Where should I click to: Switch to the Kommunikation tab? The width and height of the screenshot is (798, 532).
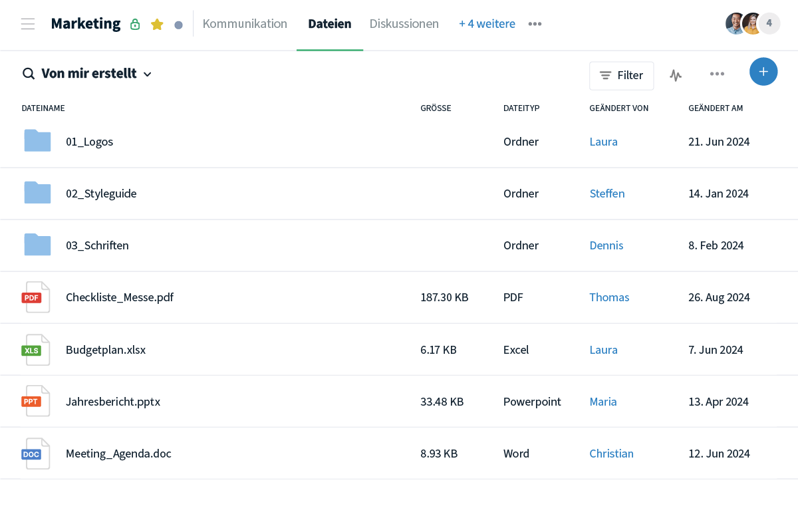tap(245, 24)
